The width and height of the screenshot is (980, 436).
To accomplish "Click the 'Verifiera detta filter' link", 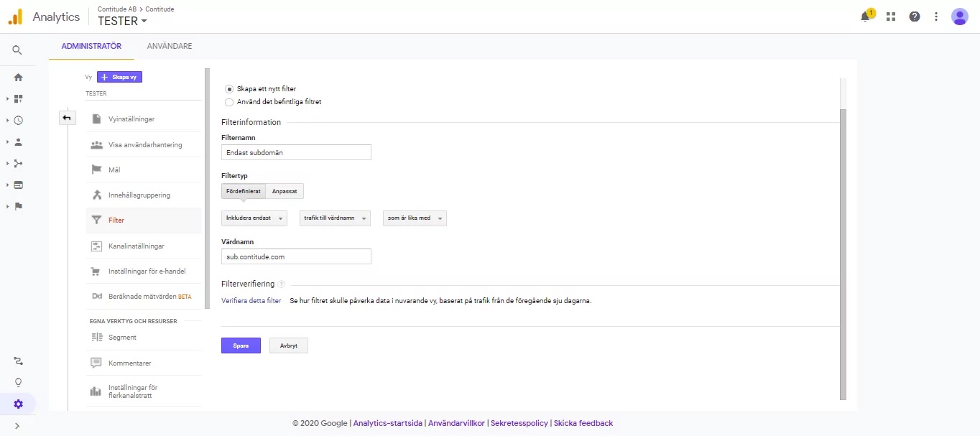I will 251,301.
